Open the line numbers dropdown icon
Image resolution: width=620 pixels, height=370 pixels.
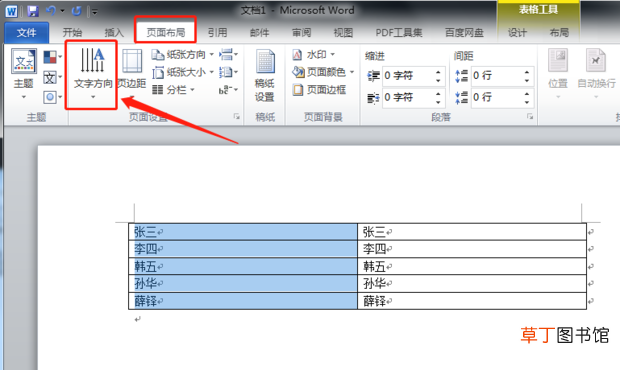[228, 72]
